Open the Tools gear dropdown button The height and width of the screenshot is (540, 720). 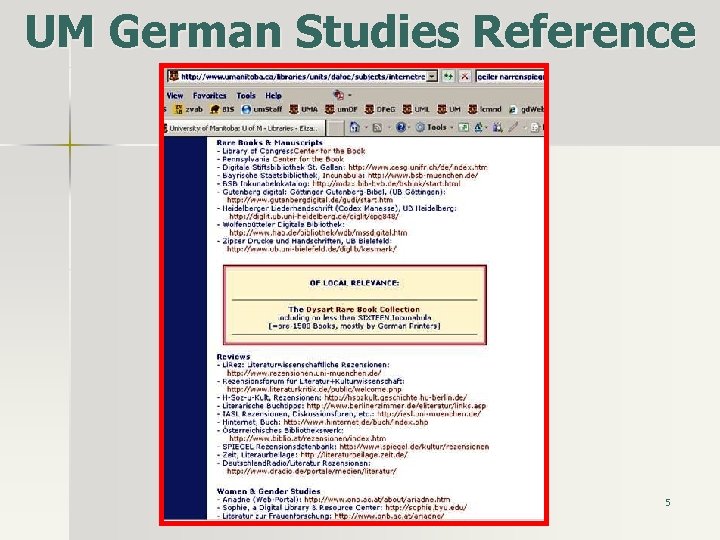click(x=434, y=127)
